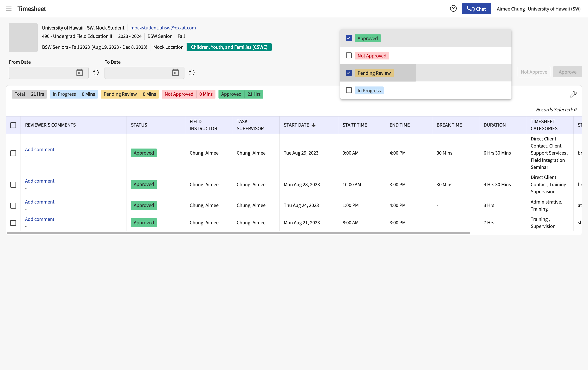Select the Pending Review dropdown option label
This screenshot has height=370, width=588.
click(x=374, y=73)
